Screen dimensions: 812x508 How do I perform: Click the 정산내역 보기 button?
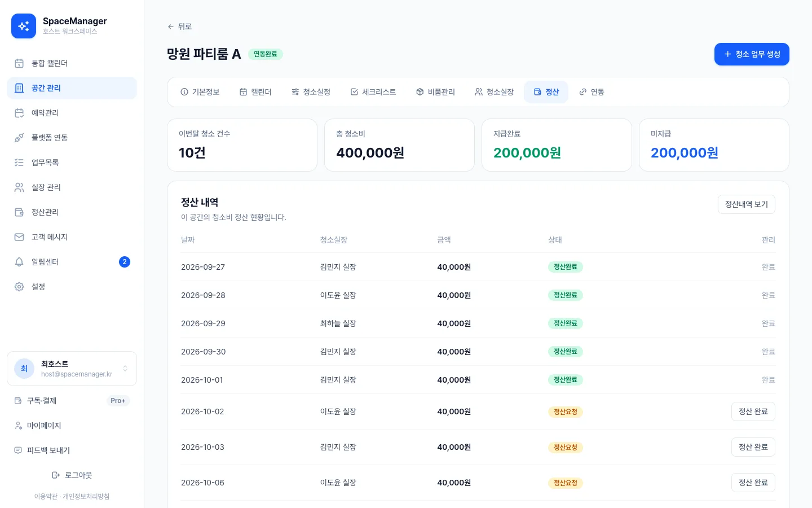tap(747, 204)
